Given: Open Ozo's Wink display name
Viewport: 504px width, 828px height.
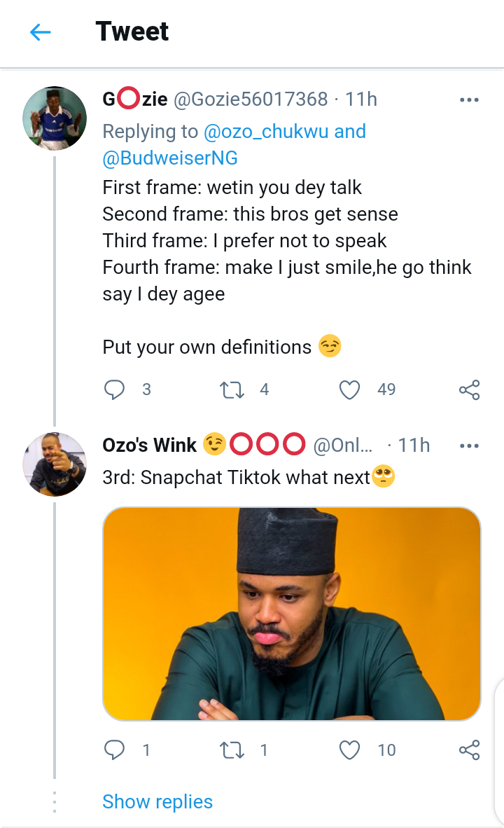Looking at the screenshot, I should point(149,445).
